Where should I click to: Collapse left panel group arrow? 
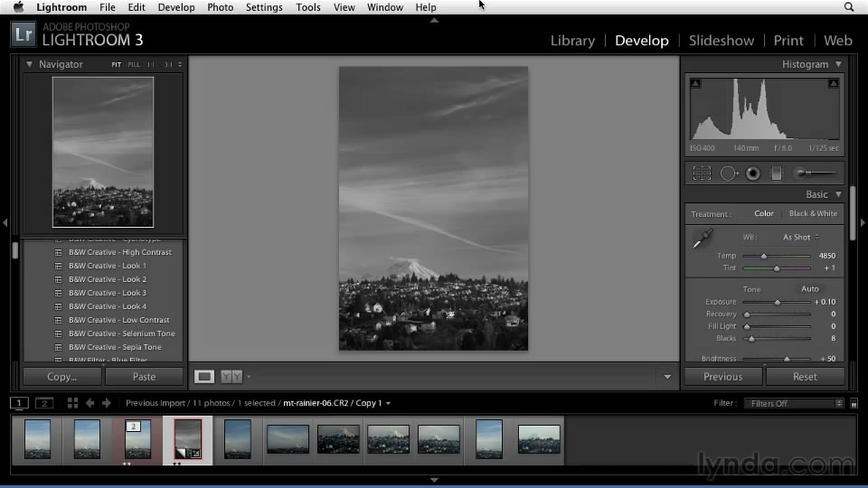click(5, 222)
